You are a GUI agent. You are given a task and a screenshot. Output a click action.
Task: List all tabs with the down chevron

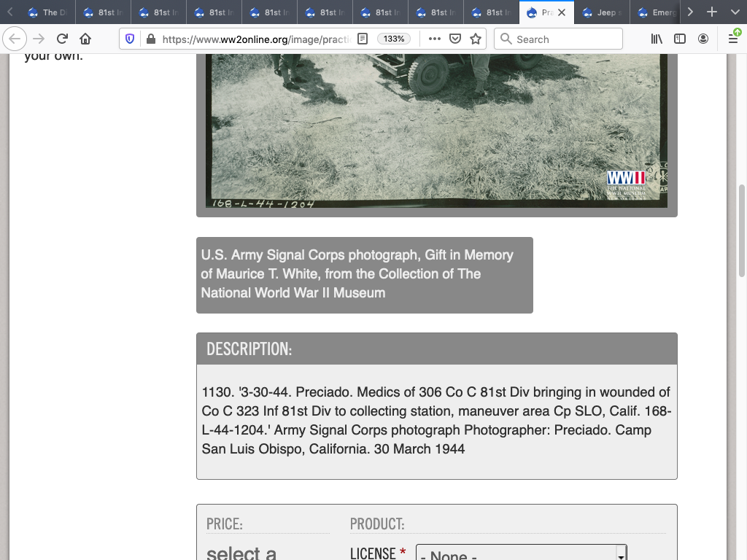(734, 12)
